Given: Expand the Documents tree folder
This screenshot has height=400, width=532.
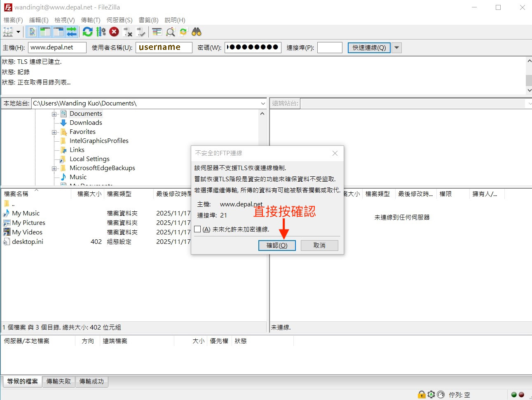Looking at the screenshot, I should click(54, 114).
